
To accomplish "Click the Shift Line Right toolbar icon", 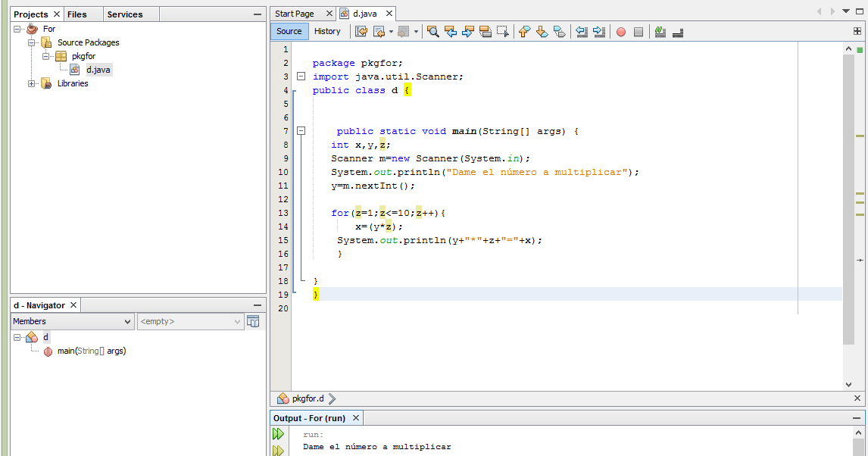I will coord(599,32).
